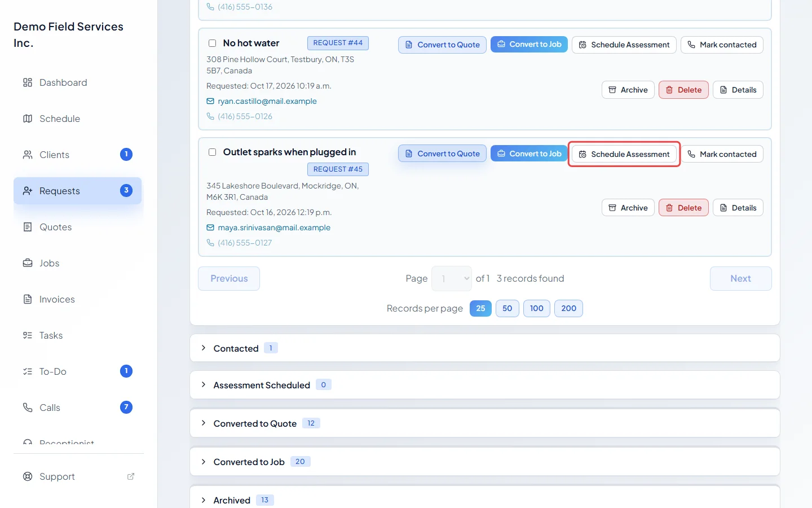Expand the Contacted section
The image size is (812, 508).
point(485,348)
